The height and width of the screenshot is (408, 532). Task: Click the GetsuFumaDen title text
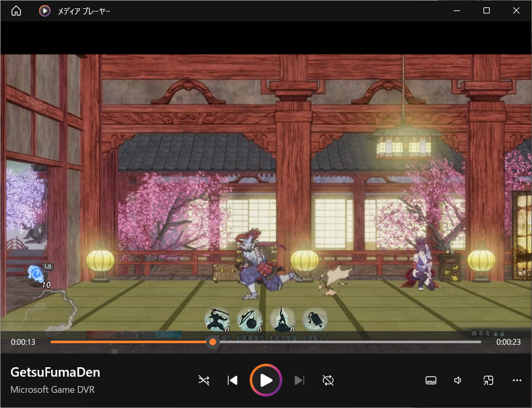55,372
